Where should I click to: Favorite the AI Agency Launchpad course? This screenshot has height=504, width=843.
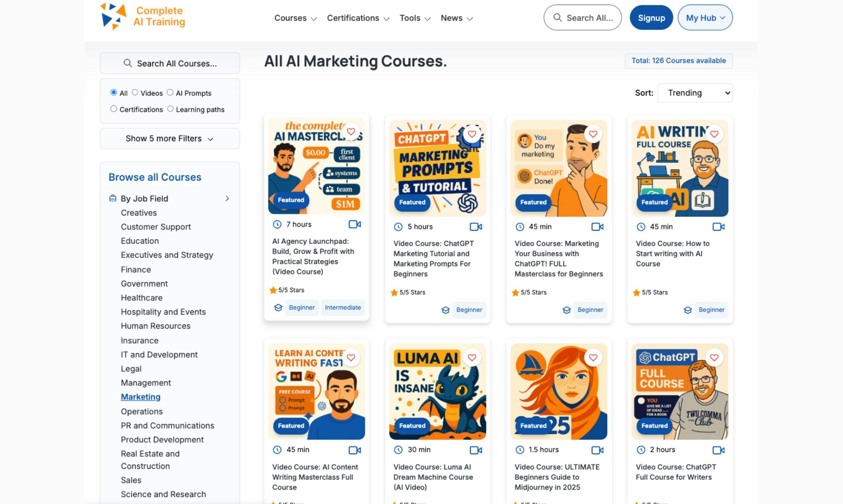point(351,131)
